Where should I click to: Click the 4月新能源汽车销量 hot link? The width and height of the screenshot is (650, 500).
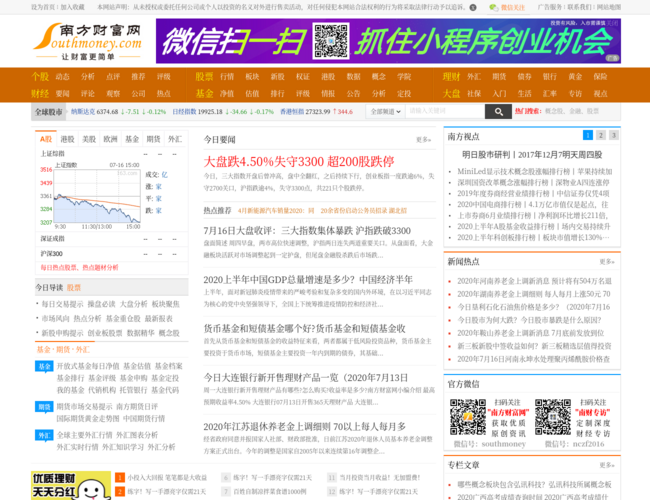tap(276, 211)
